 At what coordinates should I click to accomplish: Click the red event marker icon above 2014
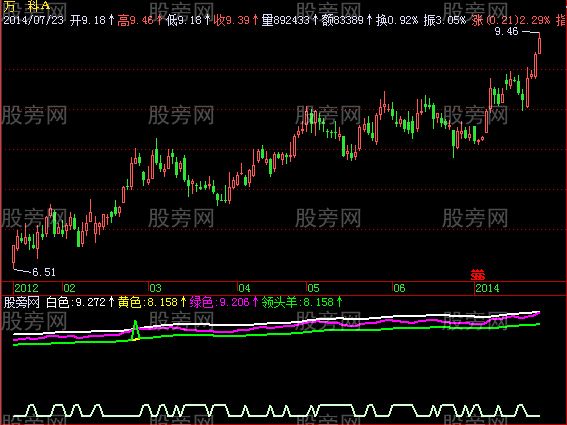(478, 275)
